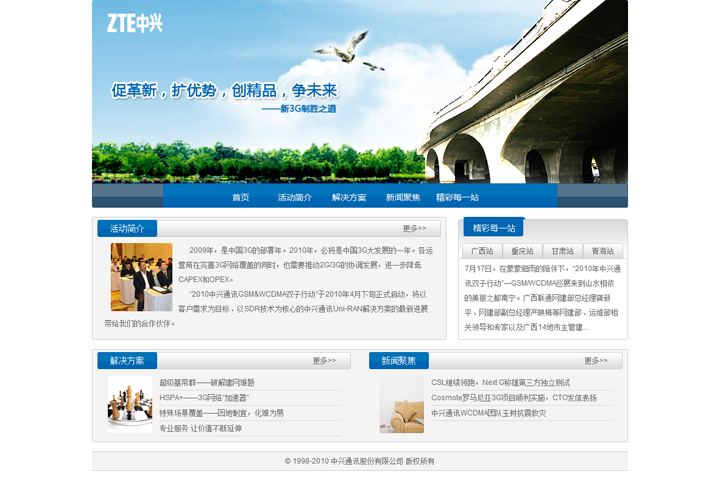Go to 活动简介 in the nav bar
This screenshot has height=480, width=720.
click(x=295, y=198)
